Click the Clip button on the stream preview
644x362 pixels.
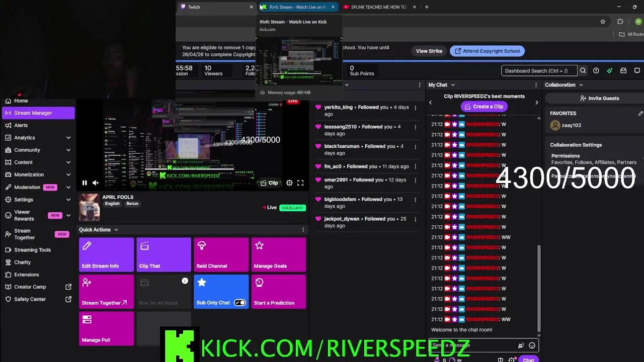click(269, 183)
